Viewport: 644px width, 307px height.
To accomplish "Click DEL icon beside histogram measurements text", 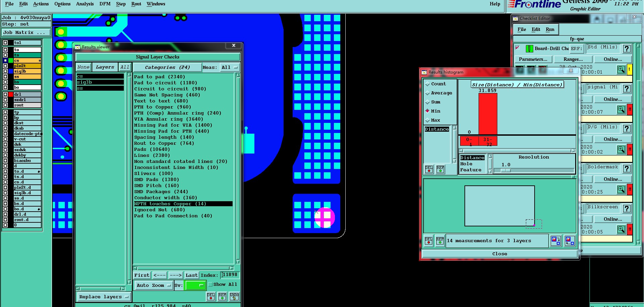I will 429,241.
